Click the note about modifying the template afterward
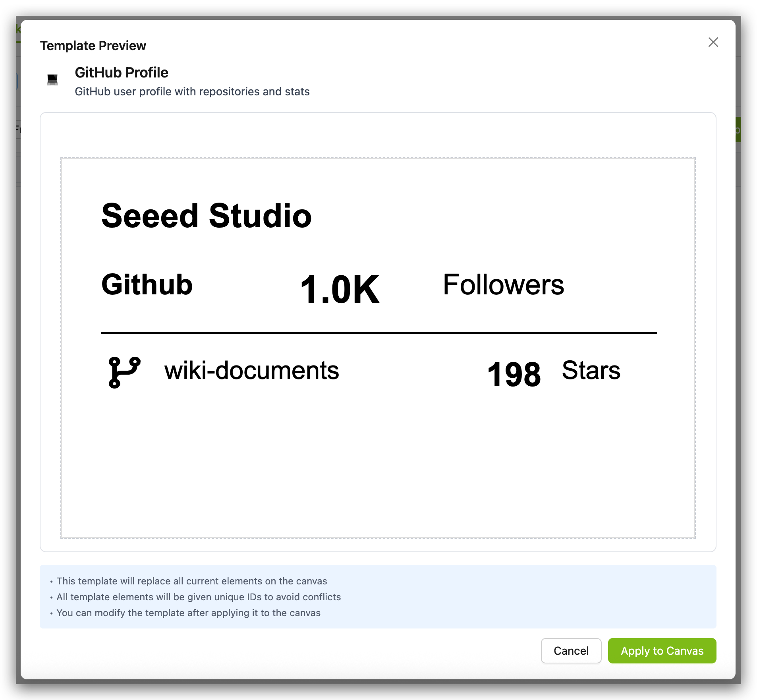The height and width of the screenshot is (700, 757). coord(188,613)
